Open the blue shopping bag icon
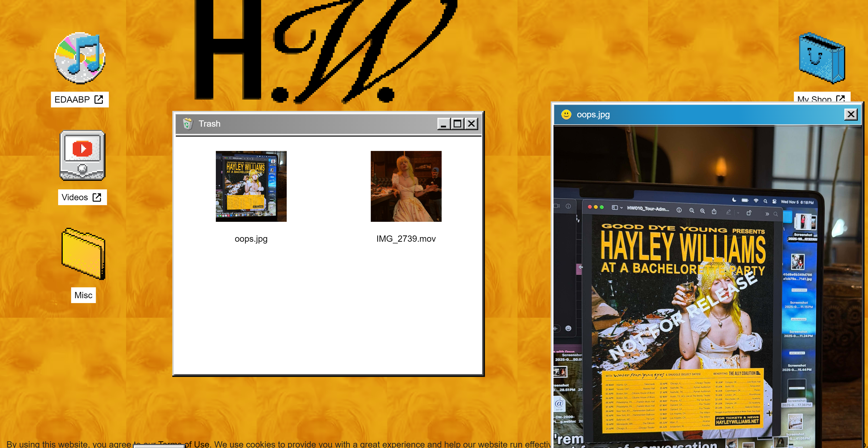 [x=822, y=58]
